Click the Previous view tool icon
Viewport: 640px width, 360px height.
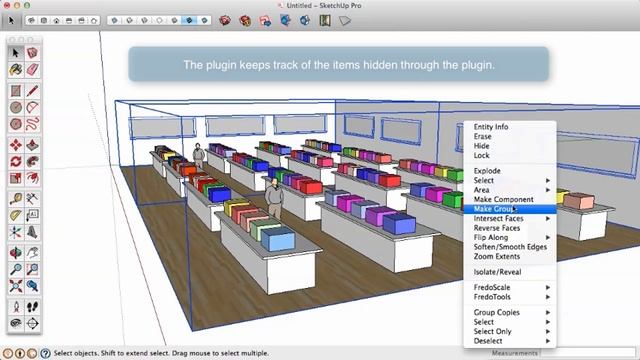[32, 286]
